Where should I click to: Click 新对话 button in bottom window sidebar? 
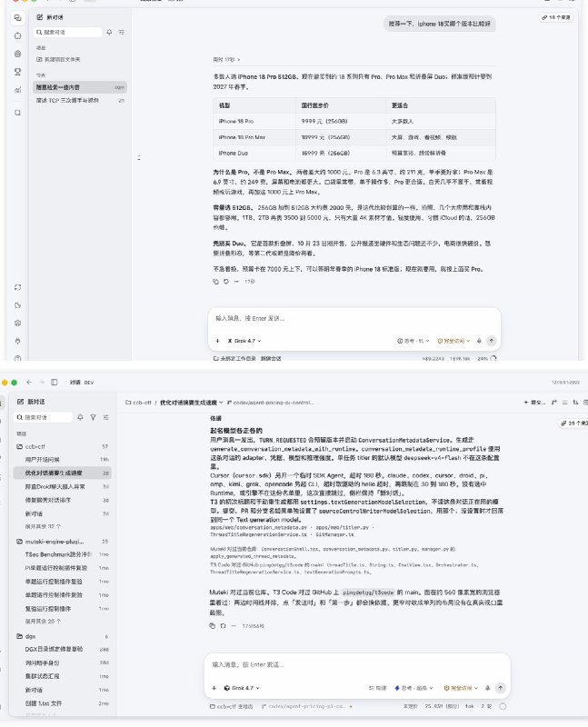31,402
